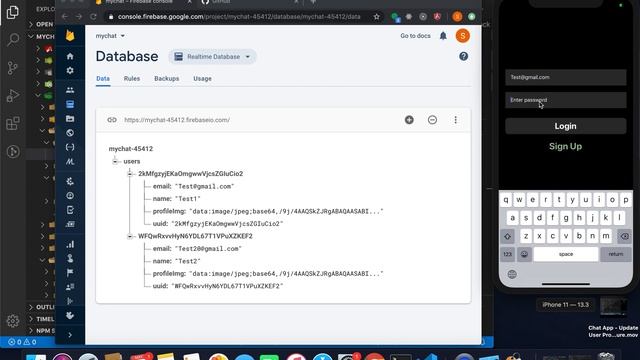Open the VS Code Explorer files icon

click(x=13, y=12)
